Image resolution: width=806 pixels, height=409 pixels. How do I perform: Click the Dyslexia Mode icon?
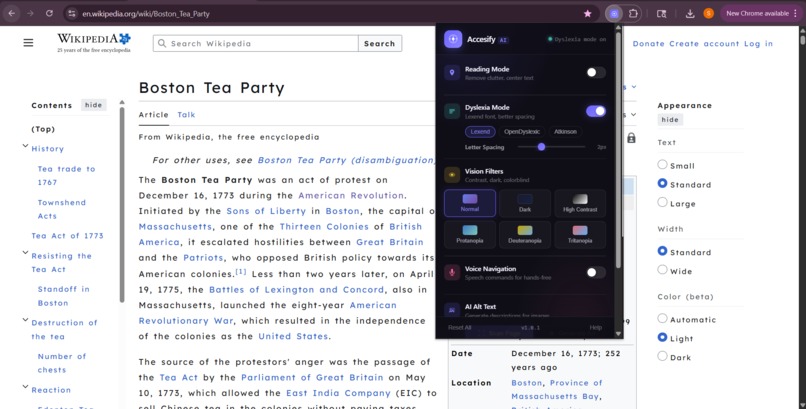(452, 111)
